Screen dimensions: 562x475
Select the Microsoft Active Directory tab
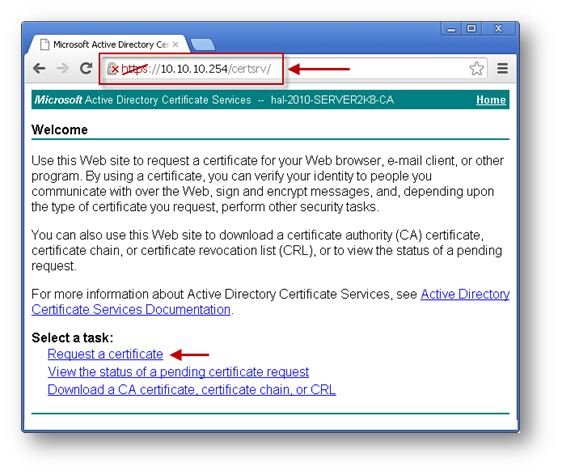tap(108, 44)
